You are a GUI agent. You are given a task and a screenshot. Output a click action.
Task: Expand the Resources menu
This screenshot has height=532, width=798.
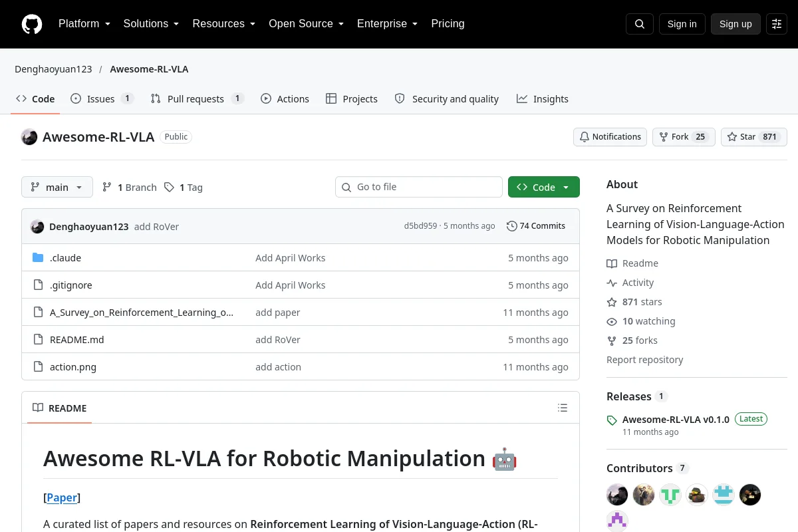click(224, 24)
